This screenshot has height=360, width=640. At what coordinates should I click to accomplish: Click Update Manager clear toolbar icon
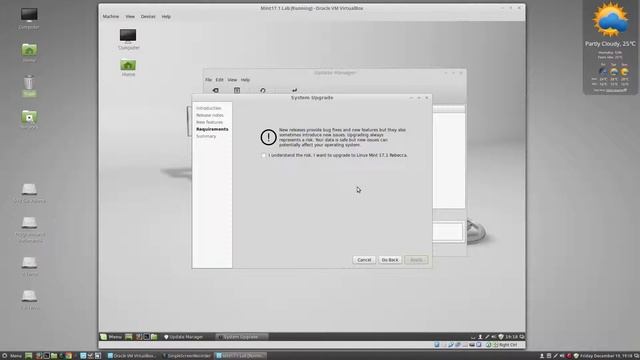click(216, 90)
